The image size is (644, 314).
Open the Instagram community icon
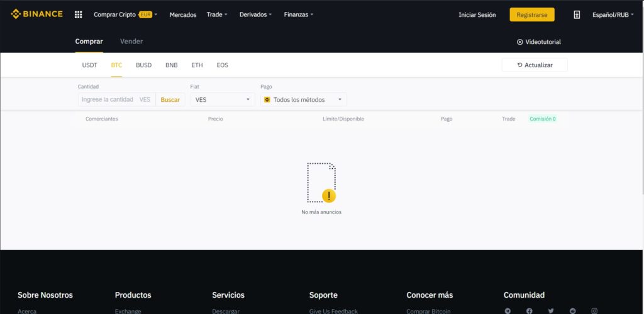(x=594, y=311)
